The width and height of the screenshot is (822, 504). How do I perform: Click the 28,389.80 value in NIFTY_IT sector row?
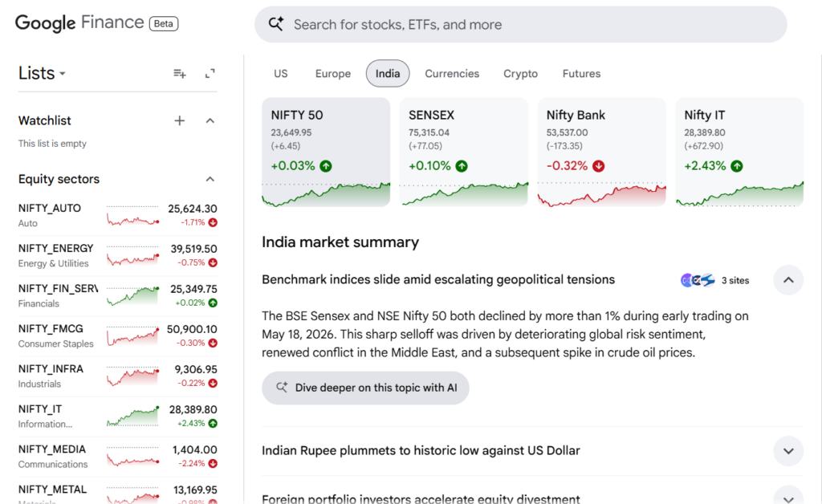click(193, 409)
